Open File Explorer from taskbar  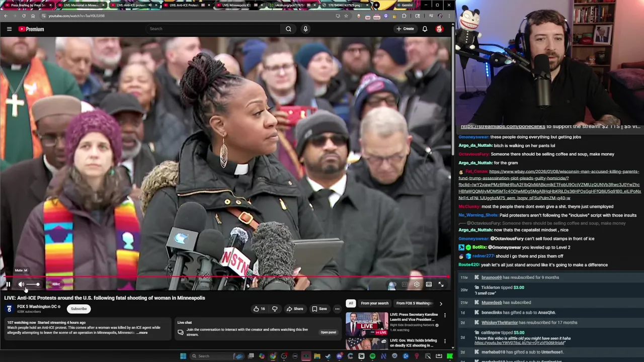coord(317,356)
